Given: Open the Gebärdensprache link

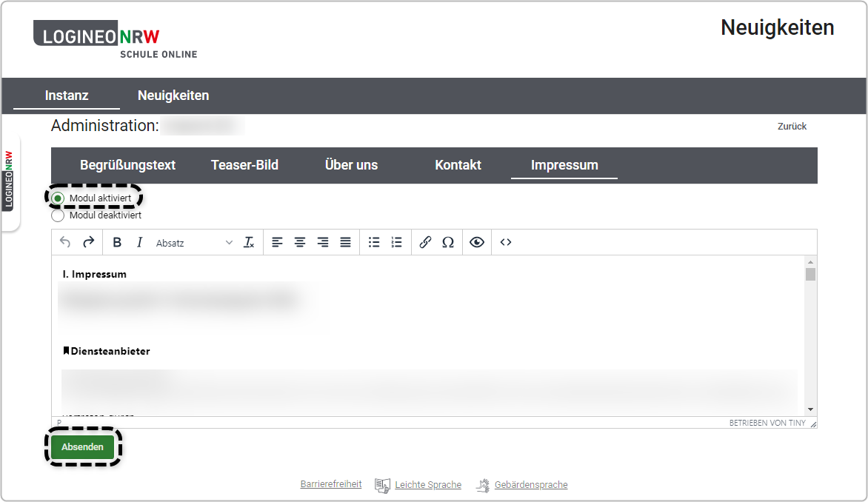Looking at the screenshot, I should [x=531, y=485].
